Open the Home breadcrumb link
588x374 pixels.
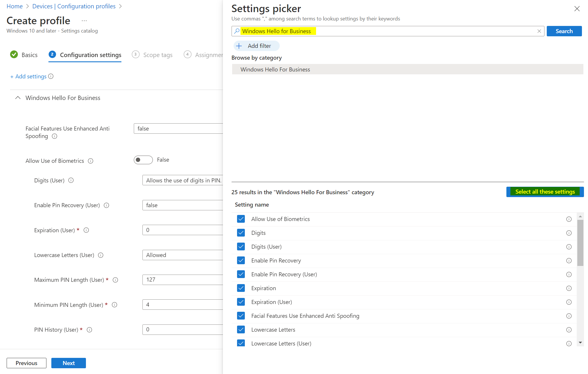click(14, 6)
